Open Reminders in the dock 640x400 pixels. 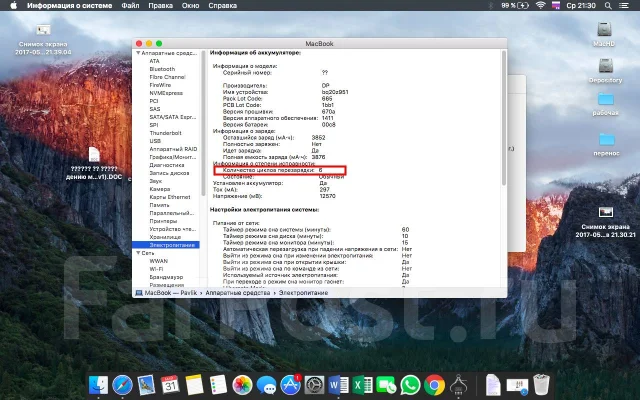(218, 385)
